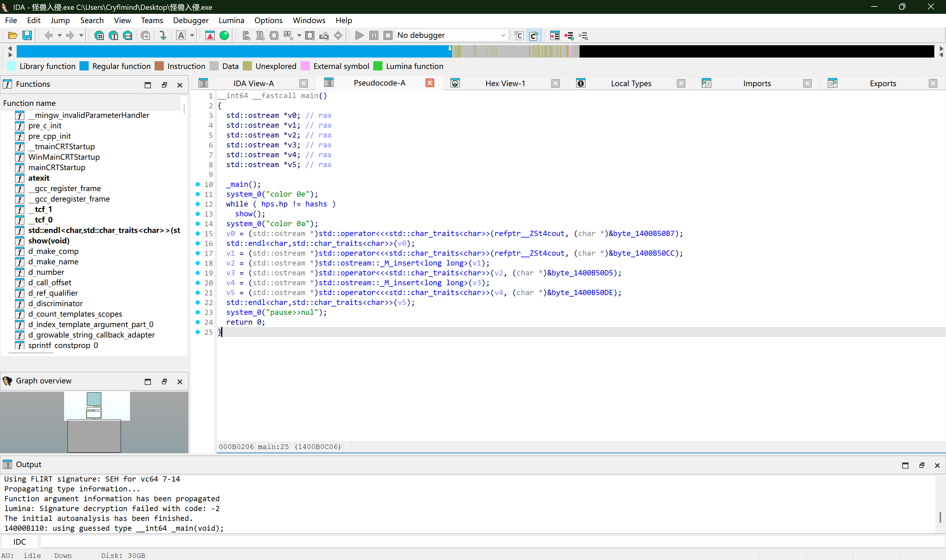Expand the dropdown next to 'A' icon
The image size is (946, 560).
click(192, 35)
